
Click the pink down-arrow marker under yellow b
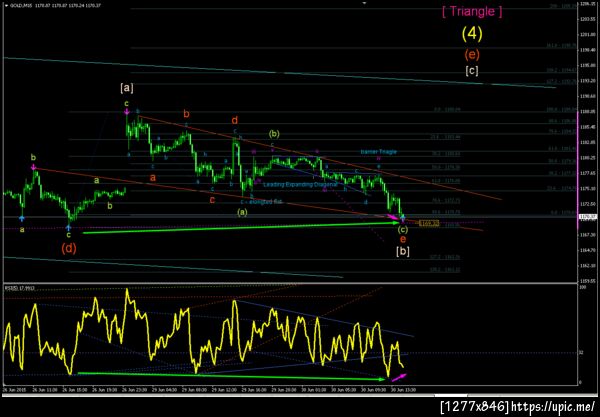(34, 167)
